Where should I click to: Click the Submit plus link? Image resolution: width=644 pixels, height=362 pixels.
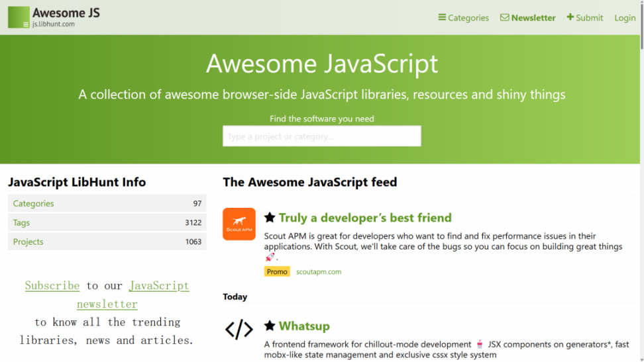pyautogui.click(x=585, y=18)
